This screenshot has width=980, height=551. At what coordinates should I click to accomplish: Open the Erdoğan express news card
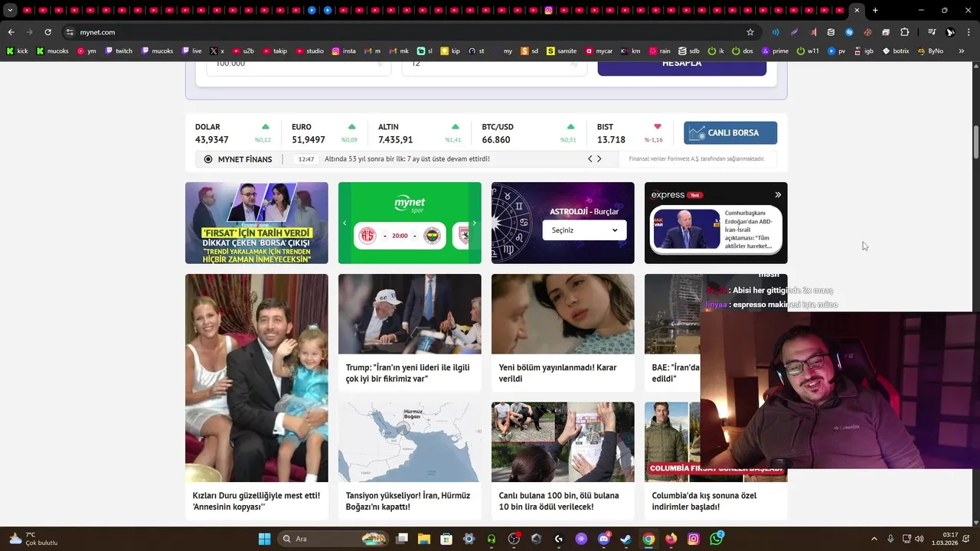pyautogui.click(x=716, y=230)
